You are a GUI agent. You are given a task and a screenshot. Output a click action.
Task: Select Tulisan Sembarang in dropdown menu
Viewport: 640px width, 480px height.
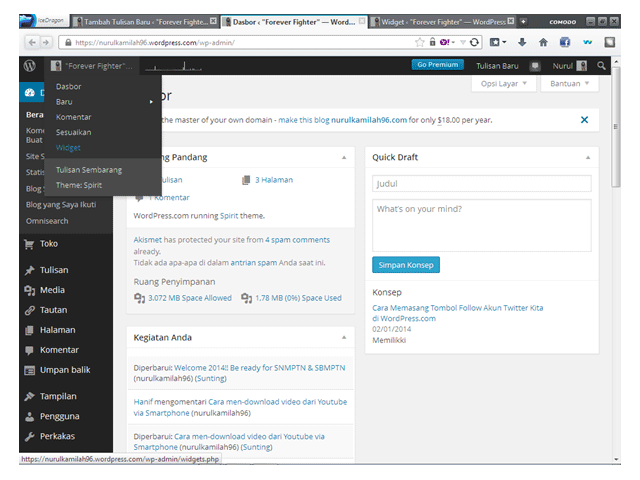(89, 170)
